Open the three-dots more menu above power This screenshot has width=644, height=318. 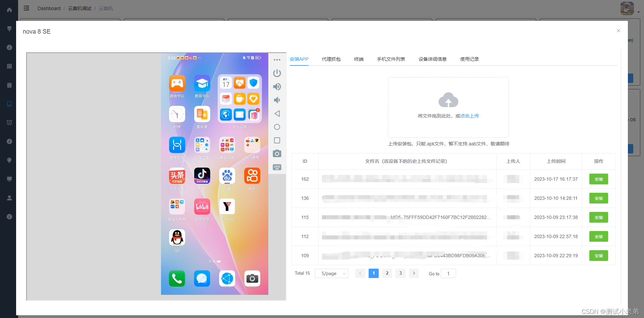click(x=277, y=60)
